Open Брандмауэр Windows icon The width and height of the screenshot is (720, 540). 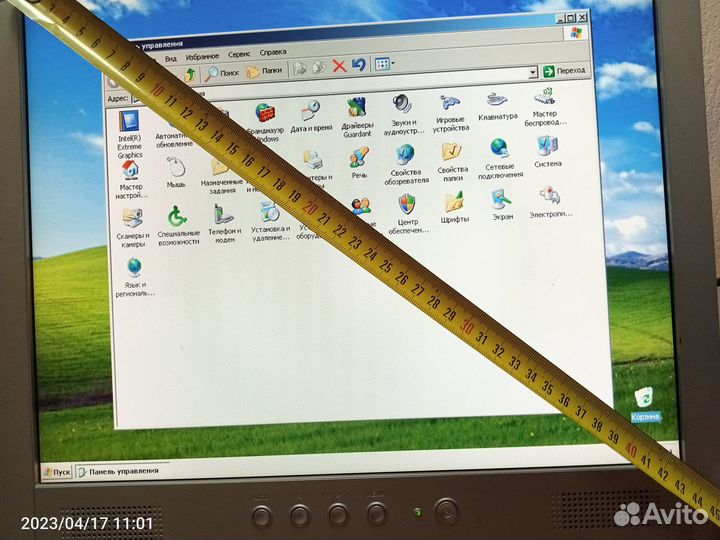[265, 122]
